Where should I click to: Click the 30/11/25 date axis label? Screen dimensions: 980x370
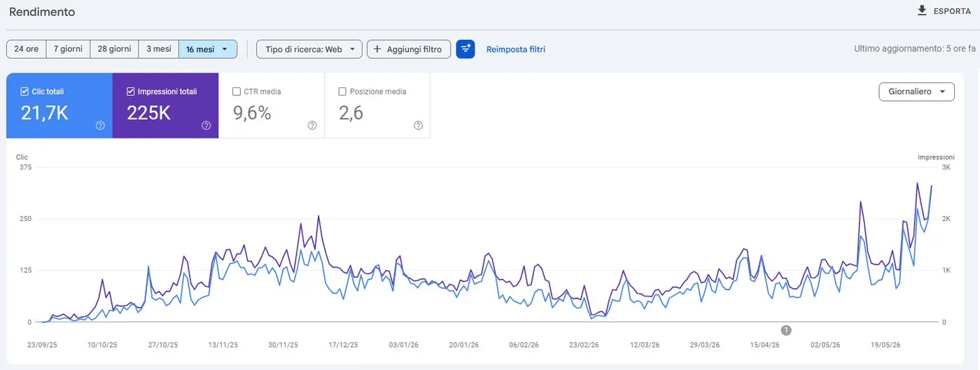[283, 345]
